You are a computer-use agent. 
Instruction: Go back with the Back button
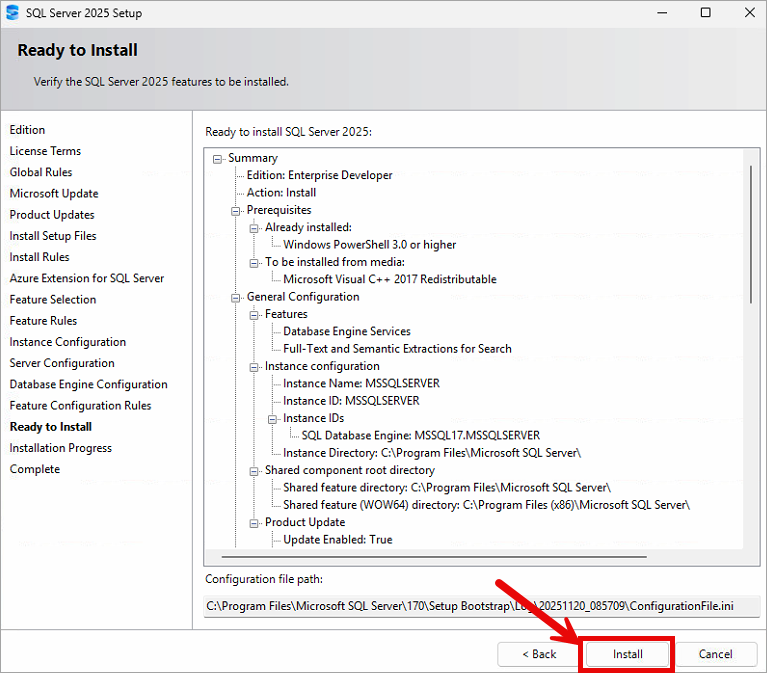tap(539, 654)
